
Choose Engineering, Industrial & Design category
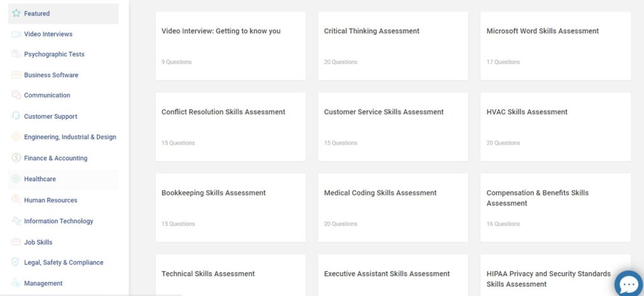coord(64,137)
